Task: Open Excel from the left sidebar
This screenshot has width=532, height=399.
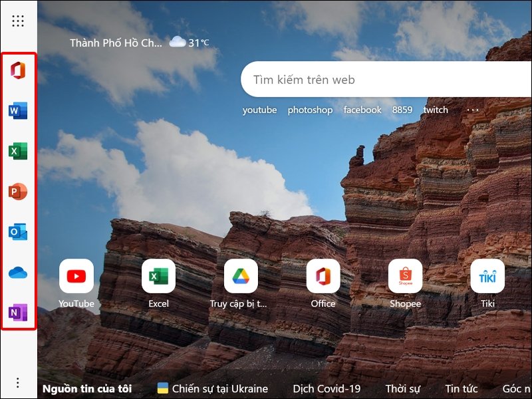Action: [x=18, y=152]
